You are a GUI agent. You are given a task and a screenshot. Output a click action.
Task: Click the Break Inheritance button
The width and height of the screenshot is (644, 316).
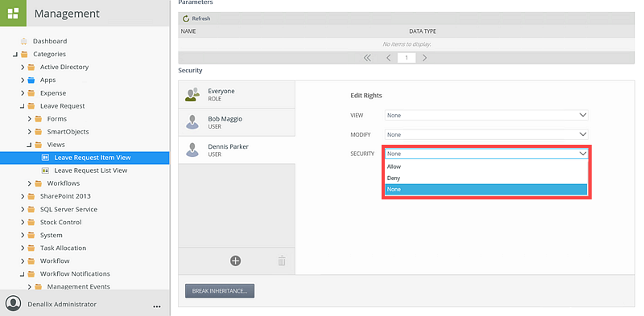(x=220, y=291)
